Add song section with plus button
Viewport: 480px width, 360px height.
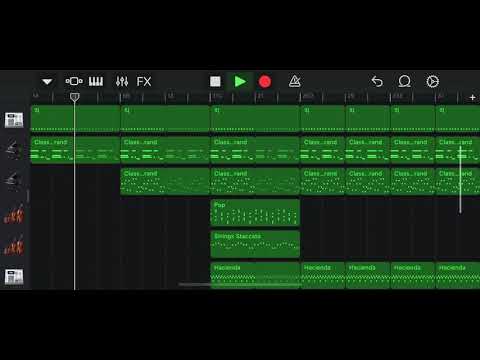[472, 97]
